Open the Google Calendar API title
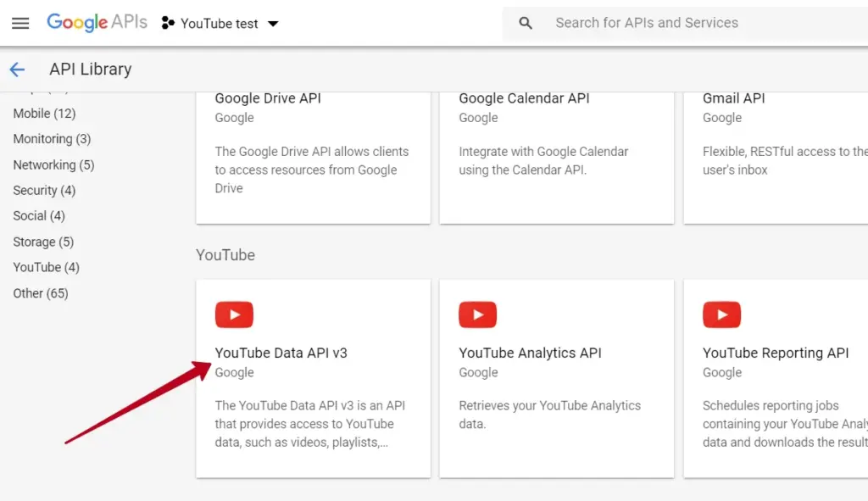 tap(524, 98)
